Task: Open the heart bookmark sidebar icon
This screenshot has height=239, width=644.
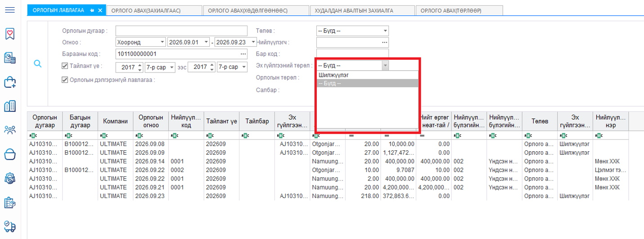Action: click(x=10, y=34)
